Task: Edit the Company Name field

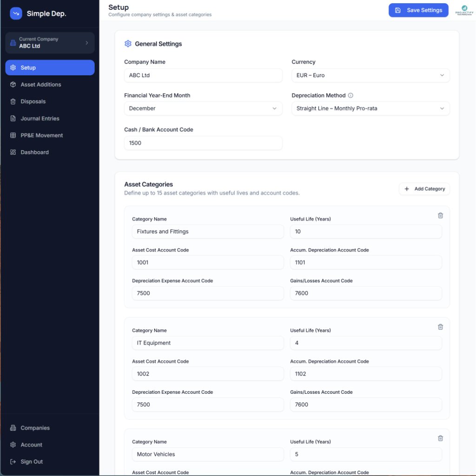Action: tap(203, 75)
